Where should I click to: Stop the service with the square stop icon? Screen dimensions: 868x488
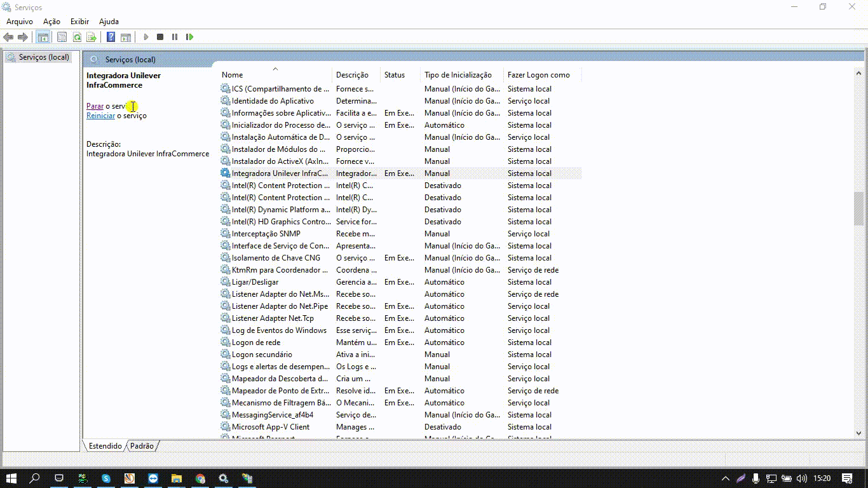(x=160, y=37)
